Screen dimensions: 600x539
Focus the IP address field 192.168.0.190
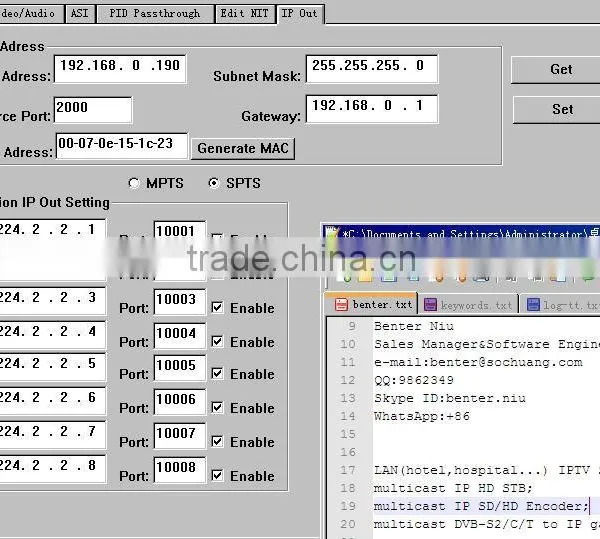(x=120, y=68)
